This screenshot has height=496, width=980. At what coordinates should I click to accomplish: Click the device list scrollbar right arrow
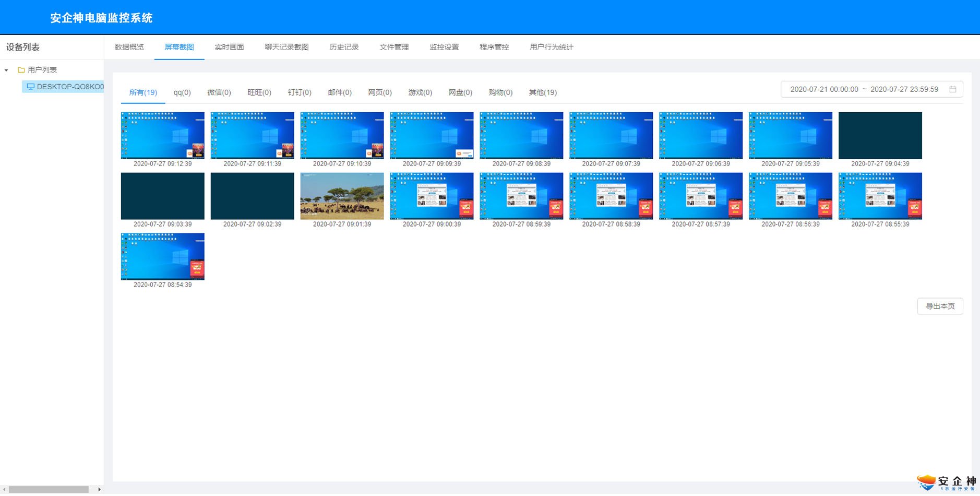tap(99, 490)
